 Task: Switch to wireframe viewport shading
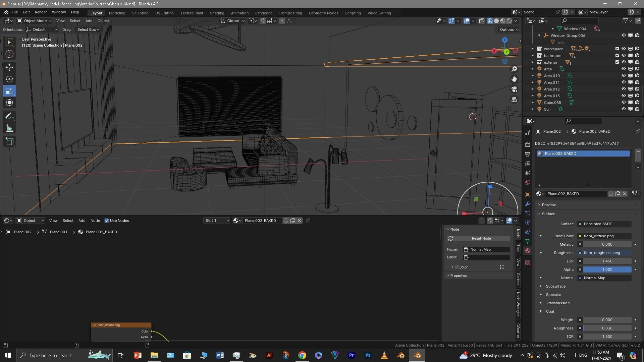[x=490, y=21]
